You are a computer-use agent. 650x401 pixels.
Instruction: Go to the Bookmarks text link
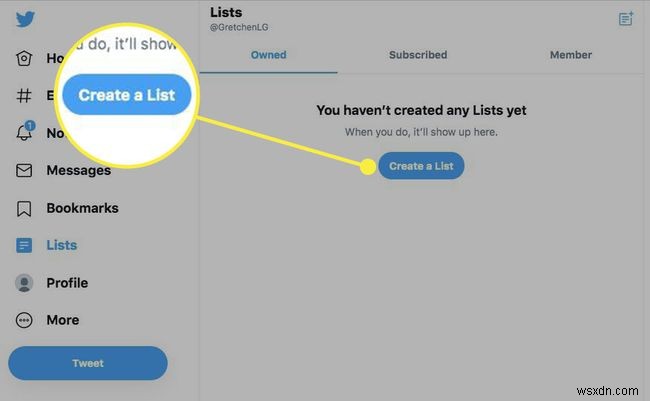coord(82,208)
